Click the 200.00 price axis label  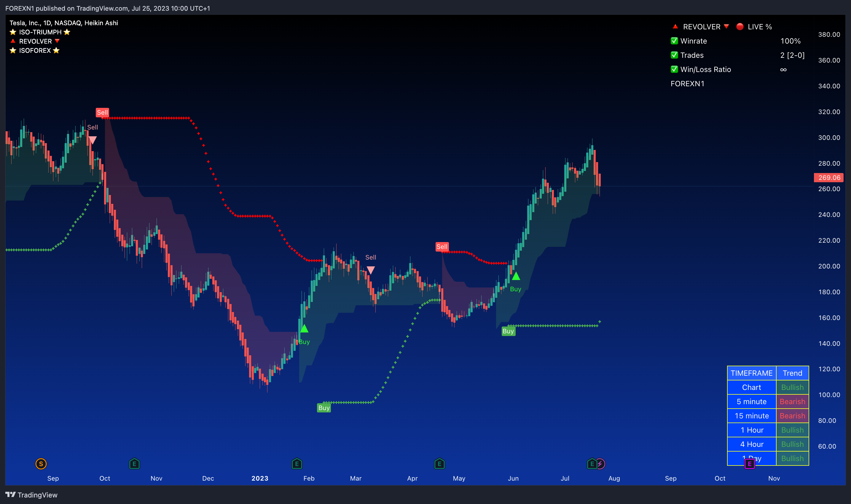coord(829,266)
